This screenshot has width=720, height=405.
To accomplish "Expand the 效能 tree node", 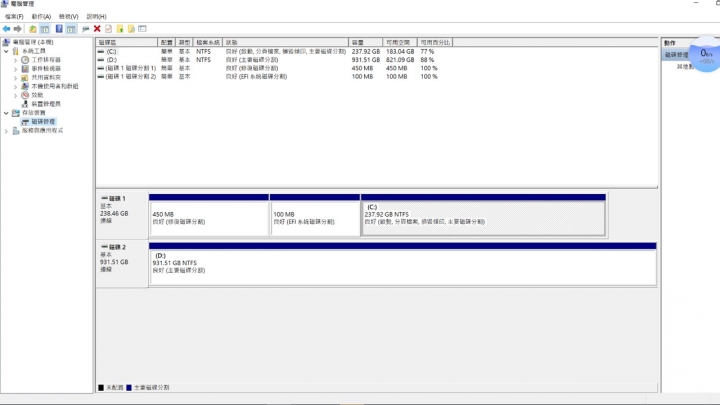I will click(15, 95).
